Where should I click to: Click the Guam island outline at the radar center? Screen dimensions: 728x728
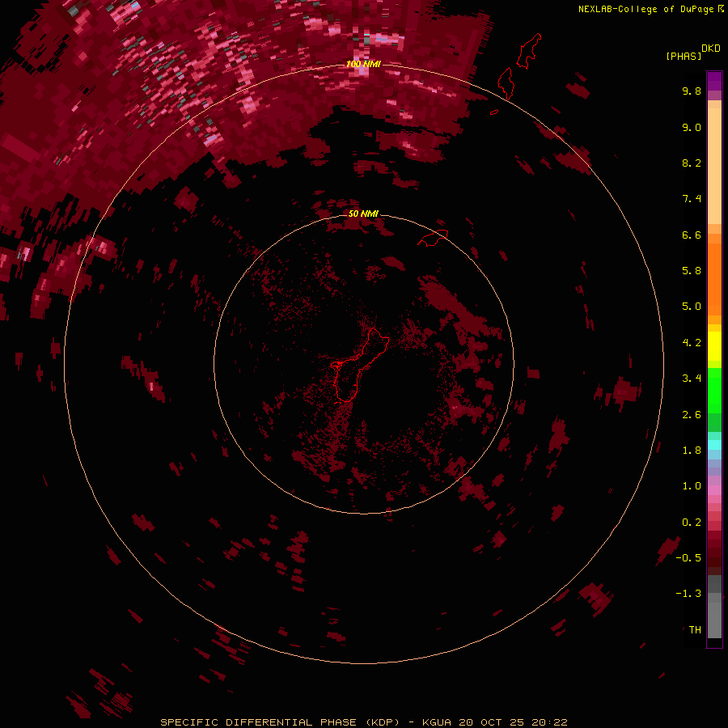(x=359, y=365)
